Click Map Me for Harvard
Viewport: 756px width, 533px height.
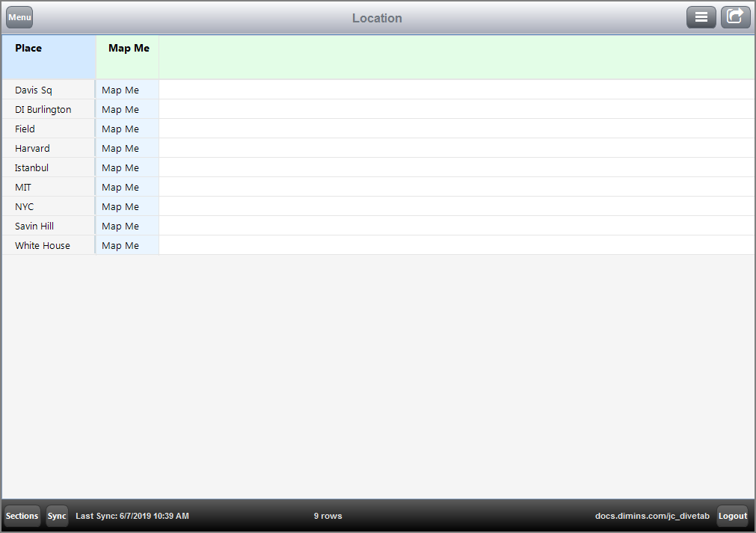tap(120, 149)
